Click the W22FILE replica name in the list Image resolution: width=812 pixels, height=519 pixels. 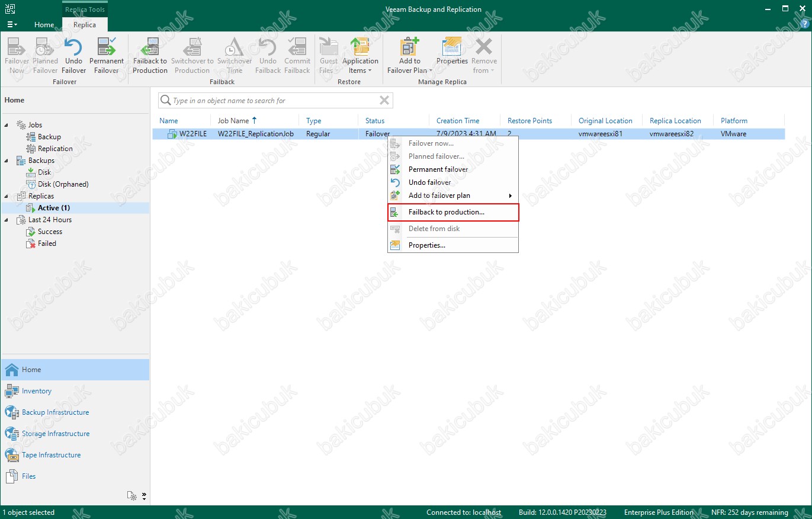pyautogui.click(x=193, y=134)
